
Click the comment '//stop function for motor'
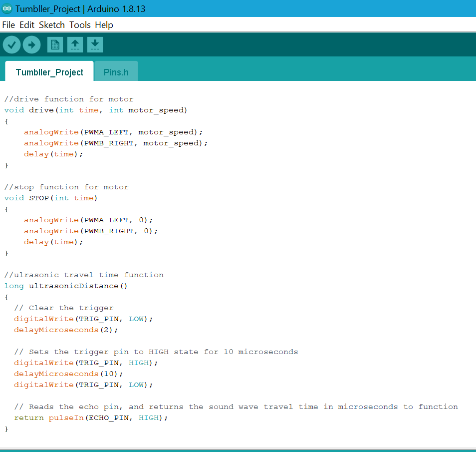coord(66,187)
